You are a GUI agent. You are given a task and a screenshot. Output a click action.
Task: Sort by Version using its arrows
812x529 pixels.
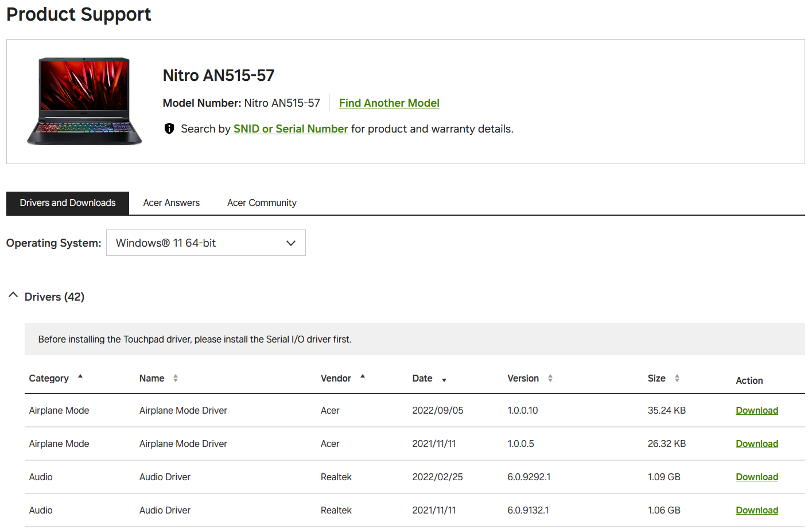coord(550,378)
